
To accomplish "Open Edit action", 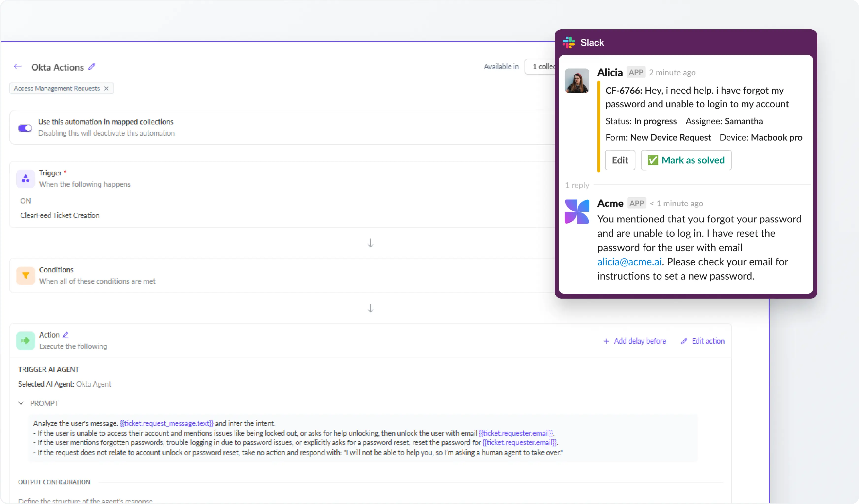I will click(x=703, y=341).
